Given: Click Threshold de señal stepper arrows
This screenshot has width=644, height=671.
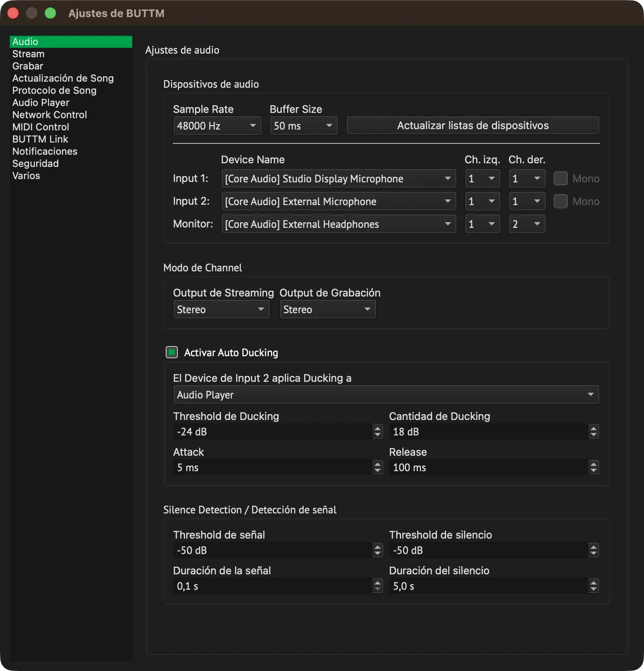Looking at the screenshot, I should (x=378, y=550).
